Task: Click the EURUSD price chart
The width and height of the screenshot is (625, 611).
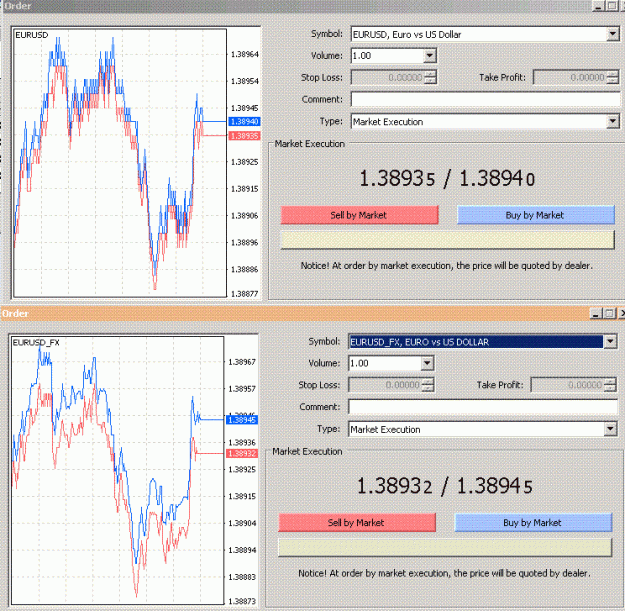Action: [x=120, y=163]
